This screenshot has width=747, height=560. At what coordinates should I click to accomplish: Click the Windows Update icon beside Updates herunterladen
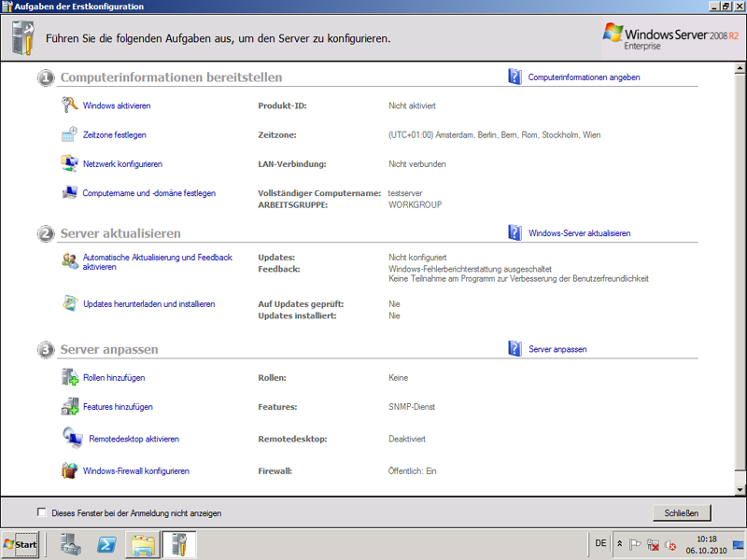tap(70, 303)
